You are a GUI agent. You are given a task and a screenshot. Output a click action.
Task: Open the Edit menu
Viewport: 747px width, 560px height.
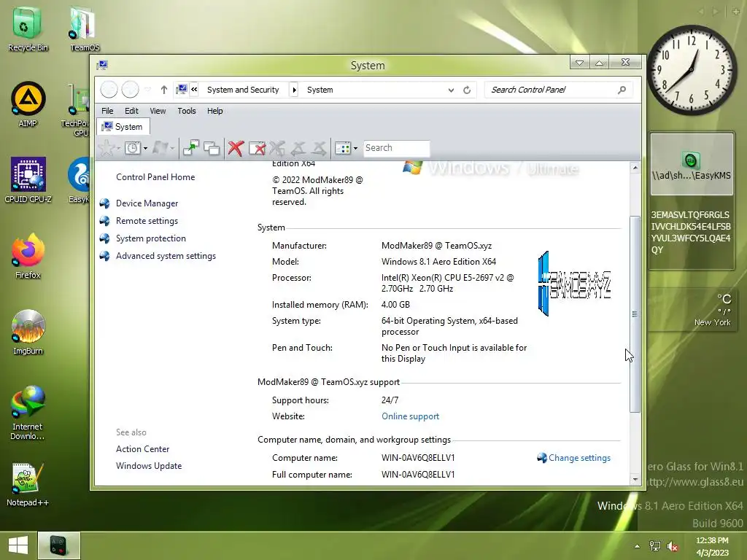[x=131, y=111]
